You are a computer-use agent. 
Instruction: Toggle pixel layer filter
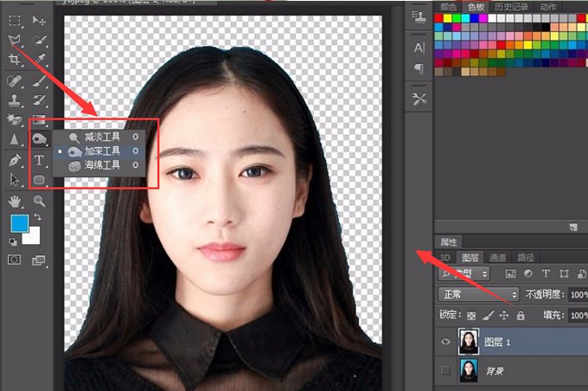[511, 273]
